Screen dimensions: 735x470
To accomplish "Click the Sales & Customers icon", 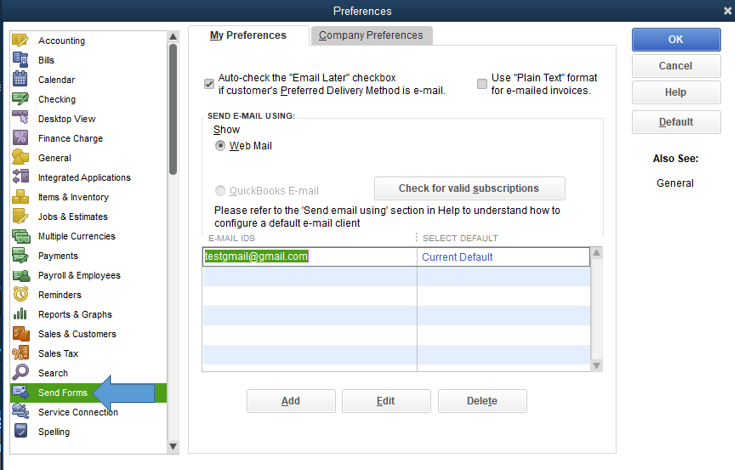I will [x=20, y=334].
